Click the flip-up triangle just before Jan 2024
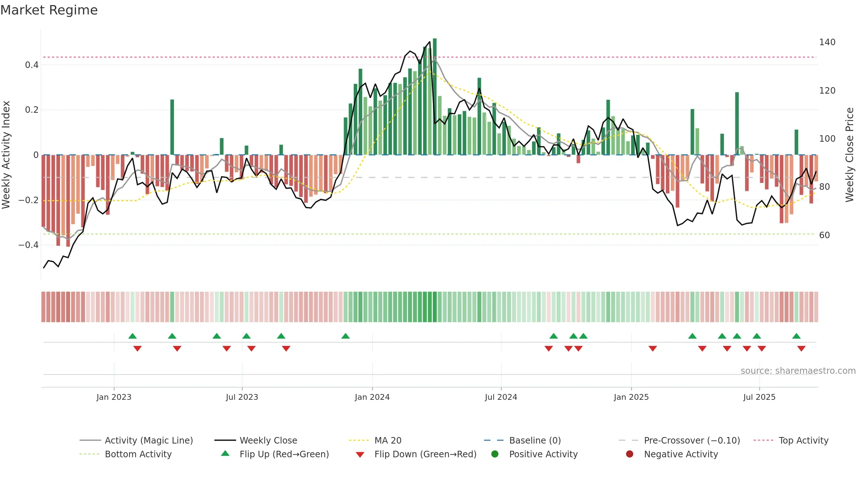This screenshot has height=488, width=868. coord(345,336)
